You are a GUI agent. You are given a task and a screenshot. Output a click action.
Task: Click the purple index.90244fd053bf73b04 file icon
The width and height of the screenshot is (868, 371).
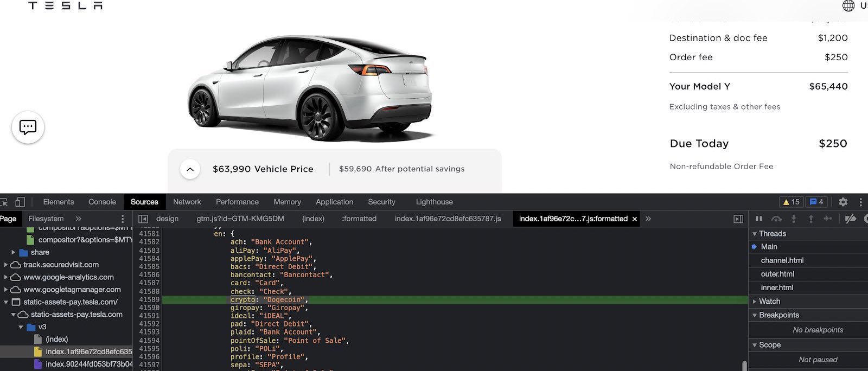38,364
